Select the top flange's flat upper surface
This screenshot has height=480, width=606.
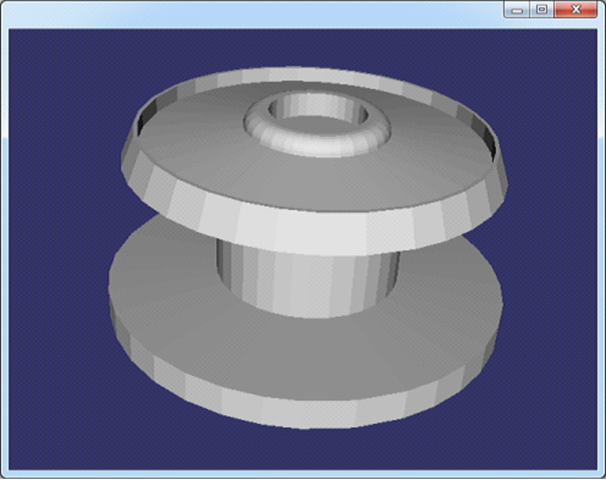200,150
